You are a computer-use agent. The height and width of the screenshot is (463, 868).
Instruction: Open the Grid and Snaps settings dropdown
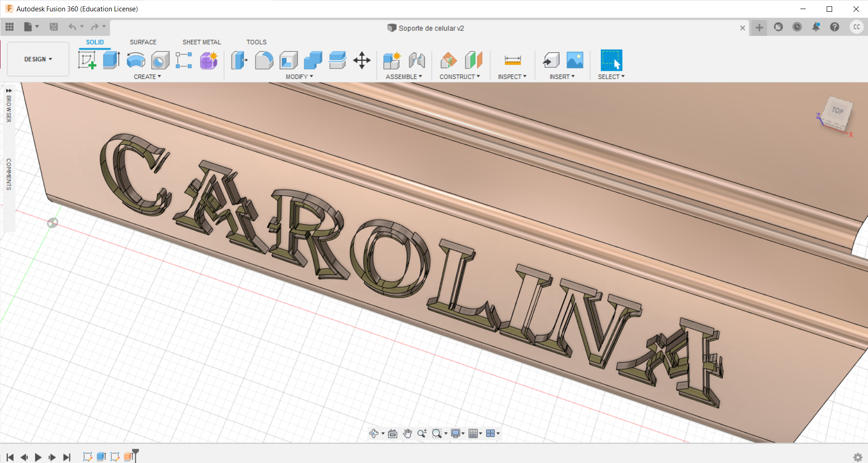[475, 433]
